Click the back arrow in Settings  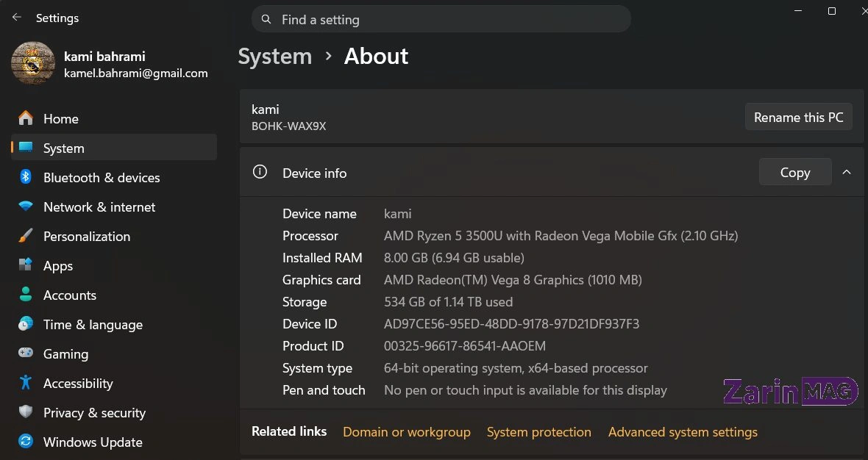tap(17, 18)
